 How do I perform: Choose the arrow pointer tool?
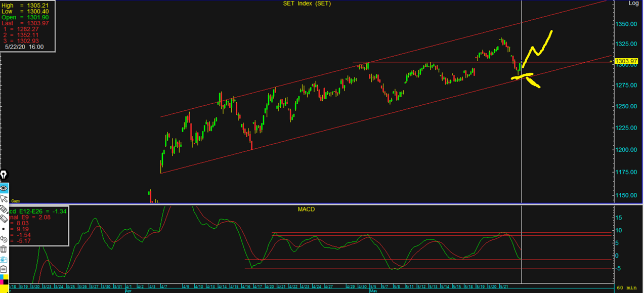(x=4, y=198)
